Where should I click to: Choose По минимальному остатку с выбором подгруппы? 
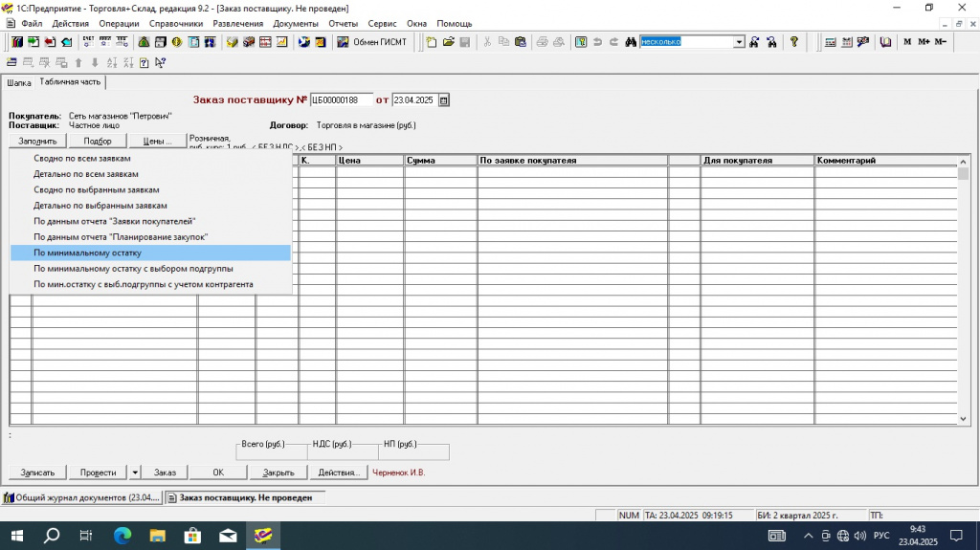click(x=150, y=268)
